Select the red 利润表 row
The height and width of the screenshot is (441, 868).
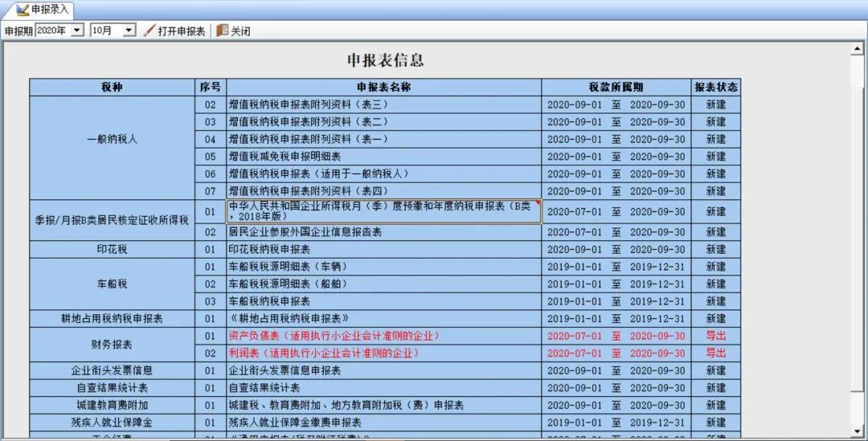383,353
